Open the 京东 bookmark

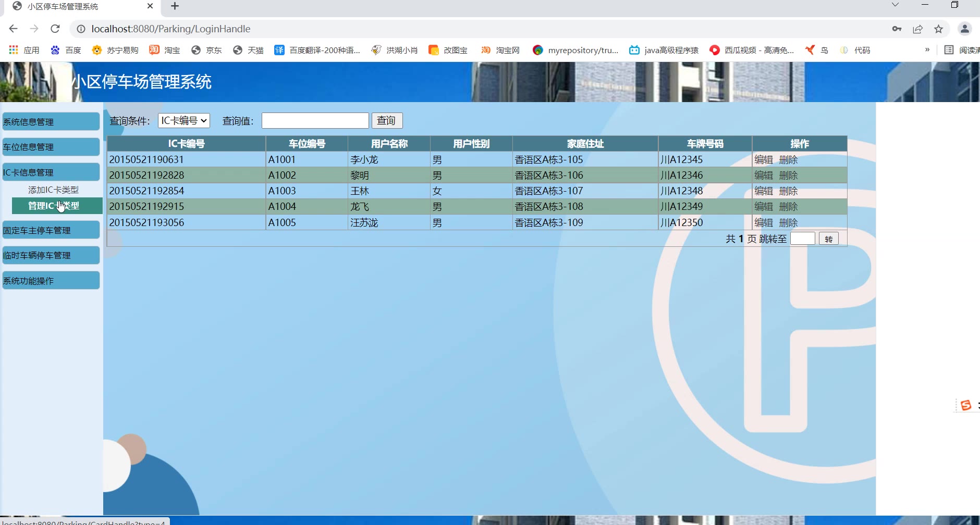tap(206, 50)
